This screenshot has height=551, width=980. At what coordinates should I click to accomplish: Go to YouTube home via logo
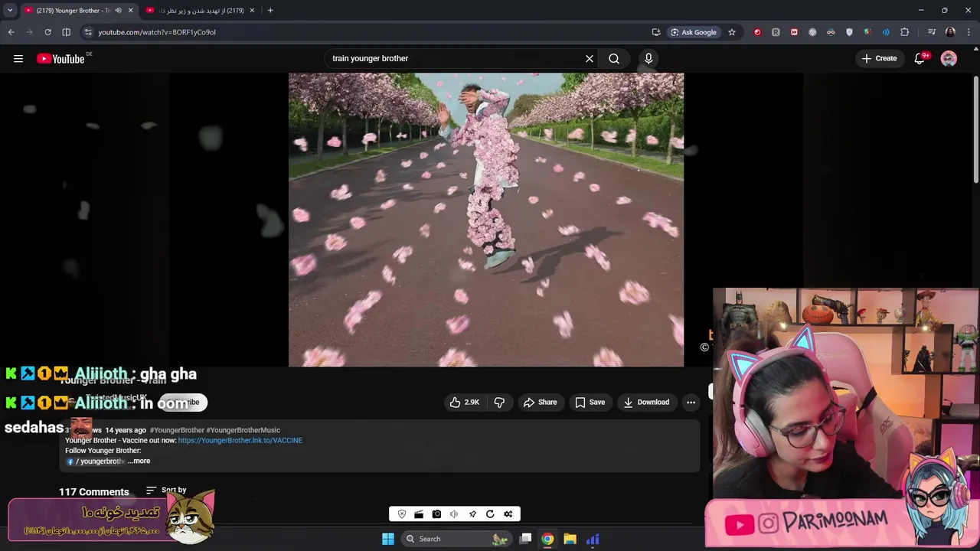[60, 59]
